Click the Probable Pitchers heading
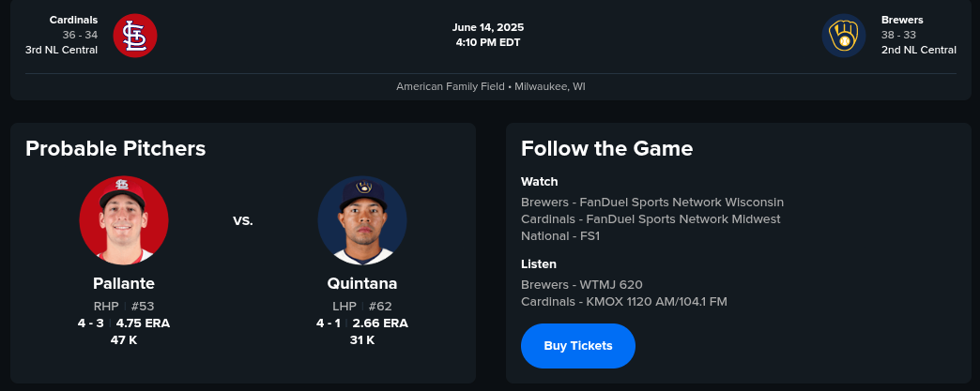 (x=115, y=148)
